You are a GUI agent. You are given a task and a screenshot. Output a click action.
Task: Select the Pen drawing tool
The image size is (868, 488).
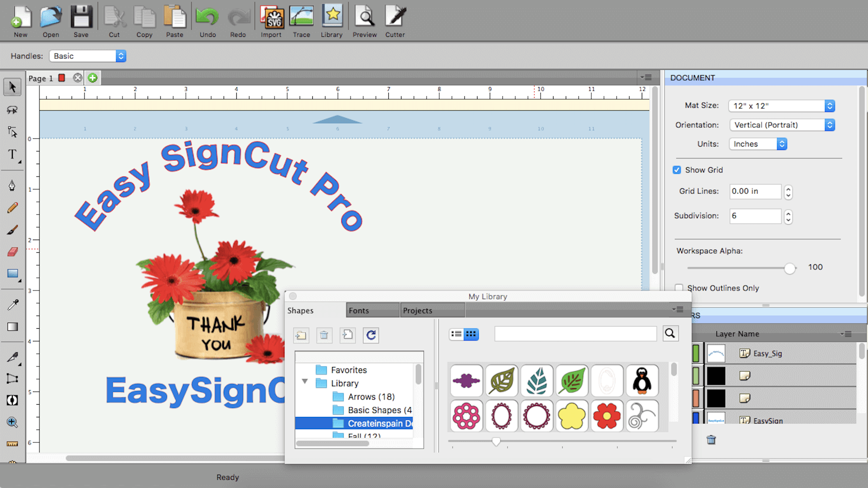(x=12, y=185)
